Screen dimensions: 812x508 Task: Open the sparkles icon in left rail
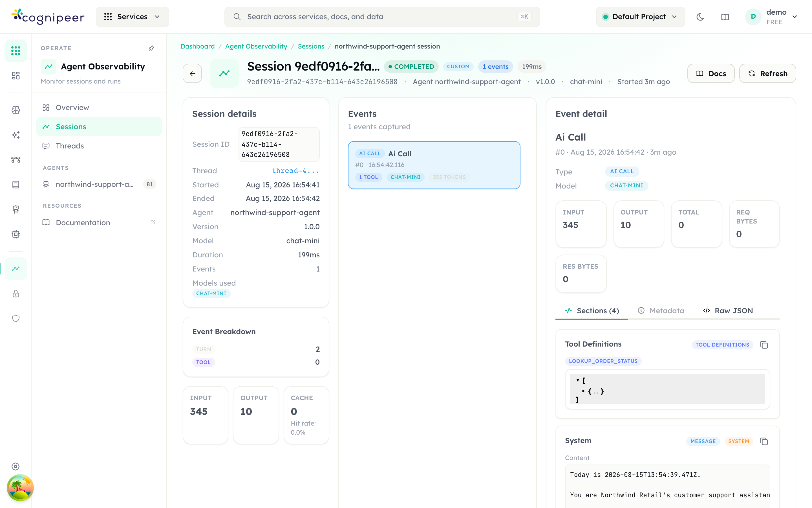(x=16, y=135)
